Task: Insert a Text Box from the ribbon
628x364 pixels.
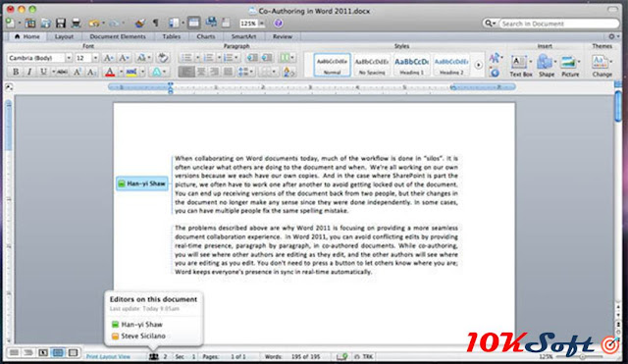Action: tap(520, 66)
